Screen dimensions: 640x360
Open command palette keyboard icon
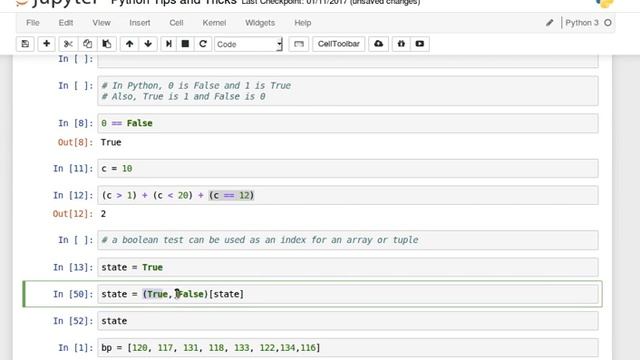pyautogui.click(x=299, y=44)
